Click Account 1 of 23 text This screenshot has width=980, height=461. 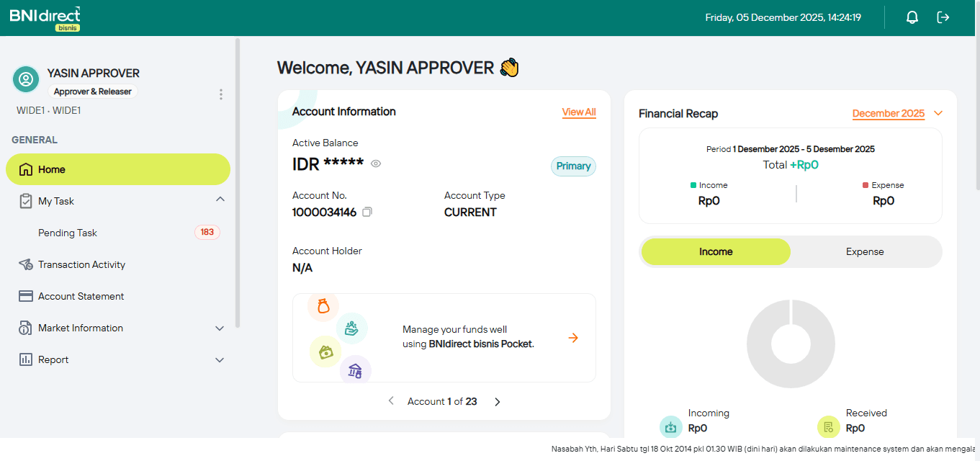tap(442, 401)
